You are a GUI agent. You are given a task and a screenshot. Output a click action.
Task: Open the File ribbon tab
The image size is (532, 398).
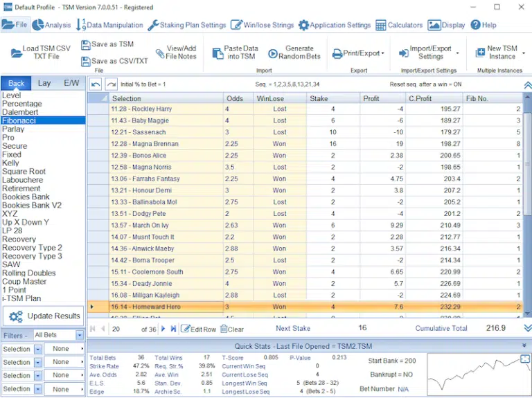tap(15, 25)
